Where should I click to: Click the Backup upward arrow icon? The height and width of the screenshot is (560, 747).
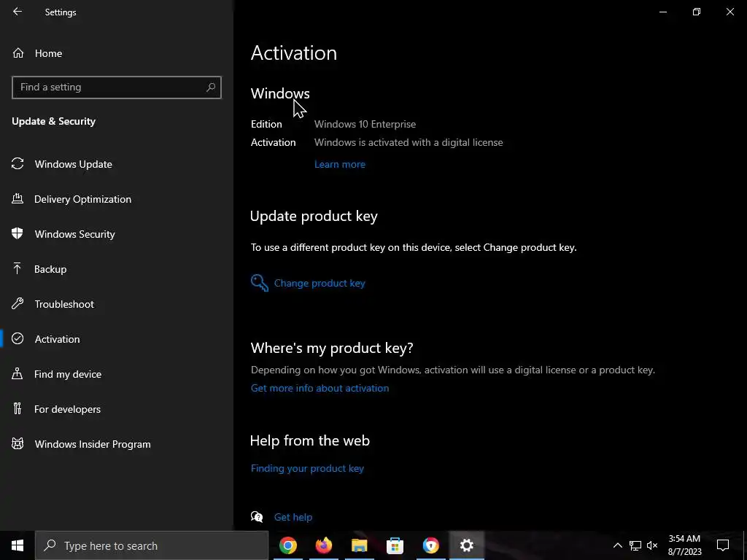pyautogui.click(x=18, y=268)
